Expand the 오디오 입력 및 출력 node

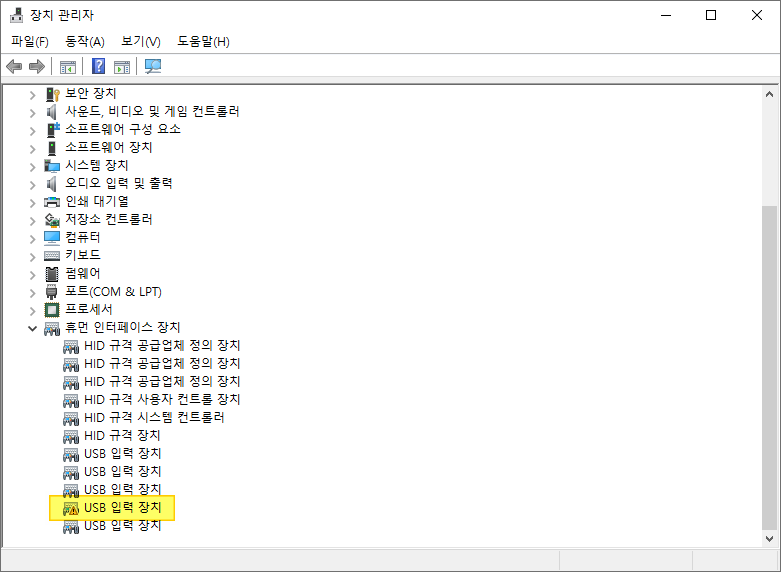coord(33,185)
